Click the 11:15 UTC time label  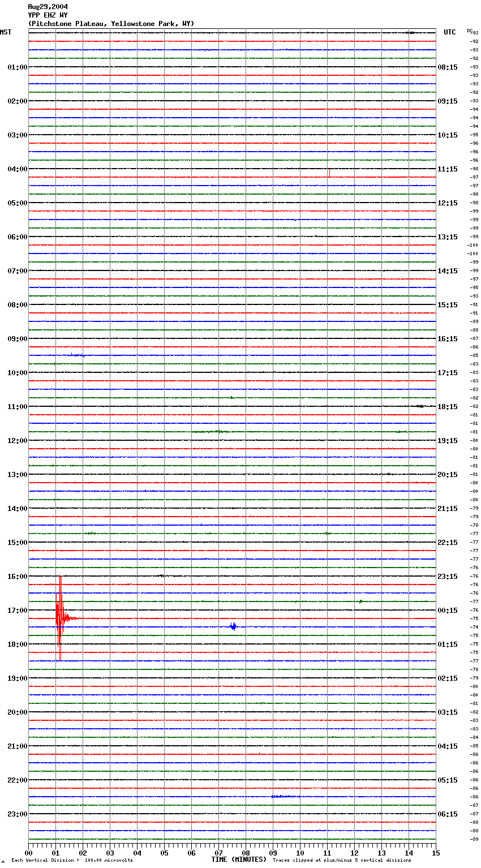(x=448, y=169)
